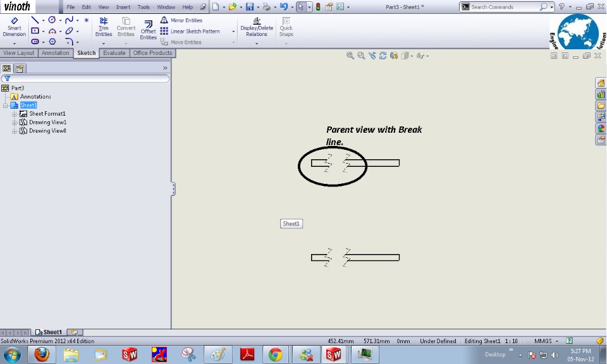Click the Search Commands input field
The height and width of the screenshot is (364, 607).
pos(505,7)
